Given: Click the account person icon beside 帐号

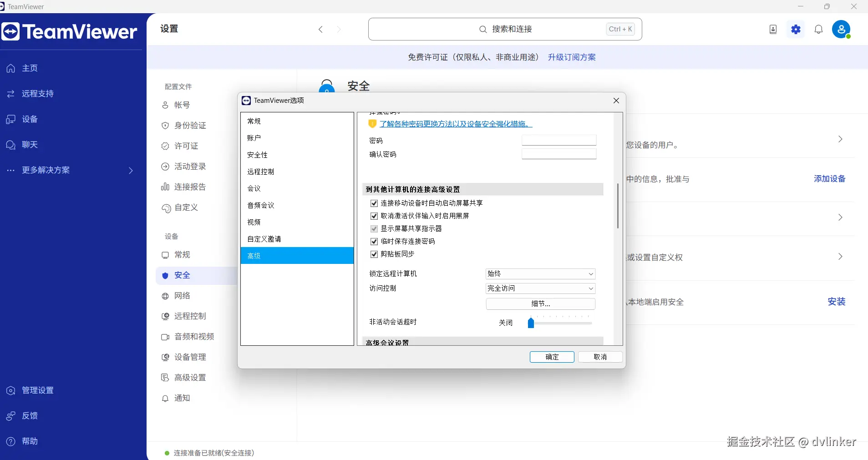Looking at the screenshot, I should [165, 105].
